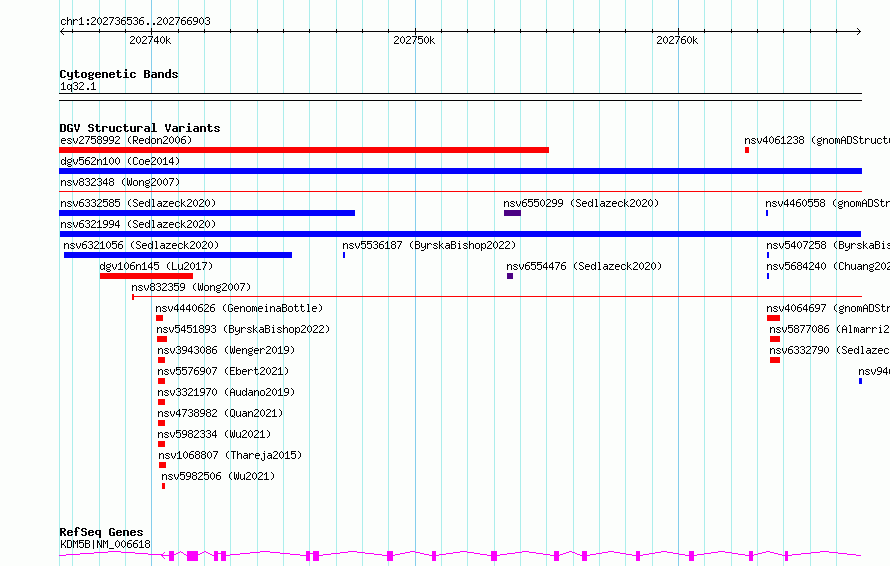Image resolution: width=890 pixels, height=566 pixels.
Task: Open the nsv5407258 variant label
Action: click(828, 245)
